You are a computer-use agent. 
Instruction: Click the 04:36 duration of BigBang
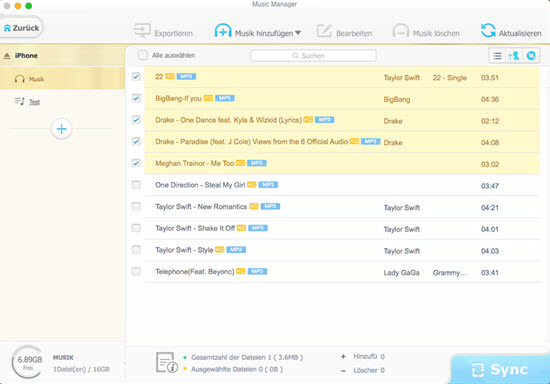(490, 100)
